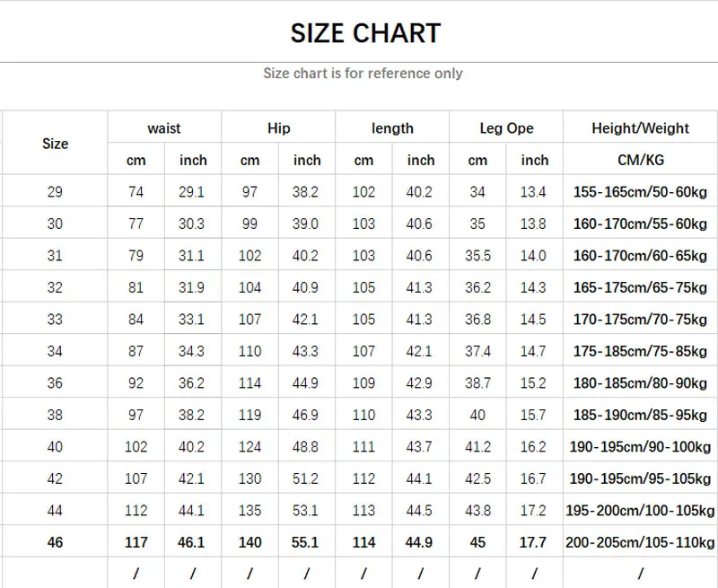Select the Height/Weight column header
Screen dimensions: 718x588
640,128
